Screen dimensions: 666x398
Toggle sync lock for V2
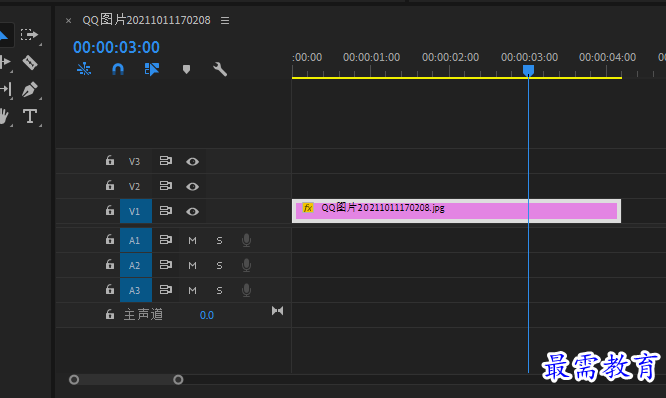coord(166,186)
